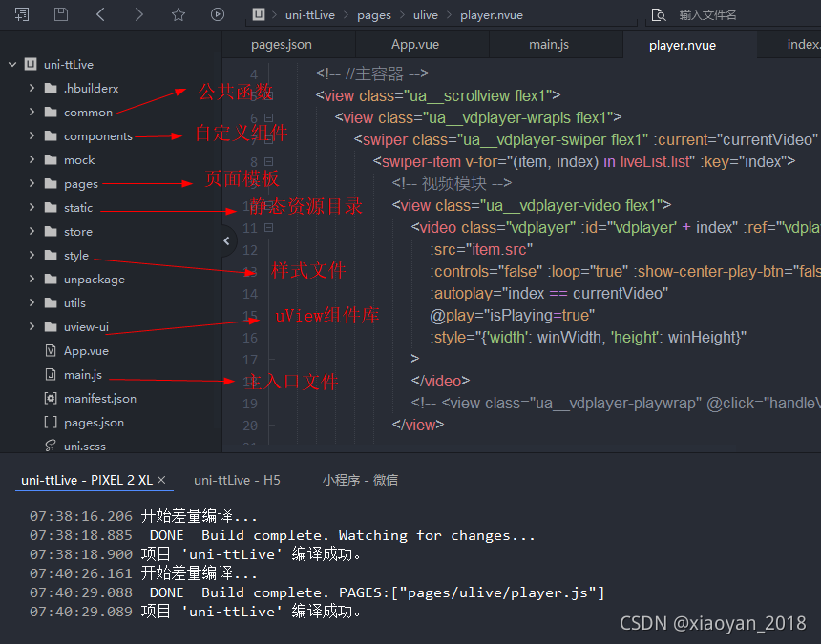The image size is (821, 644).
Task: Fold code at line 6
Action: tap(268, 117)
